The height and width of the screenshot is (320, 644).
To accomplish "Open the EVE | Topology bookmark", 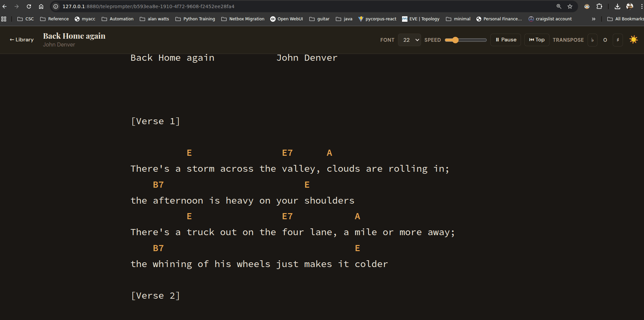I will (420, 19).
